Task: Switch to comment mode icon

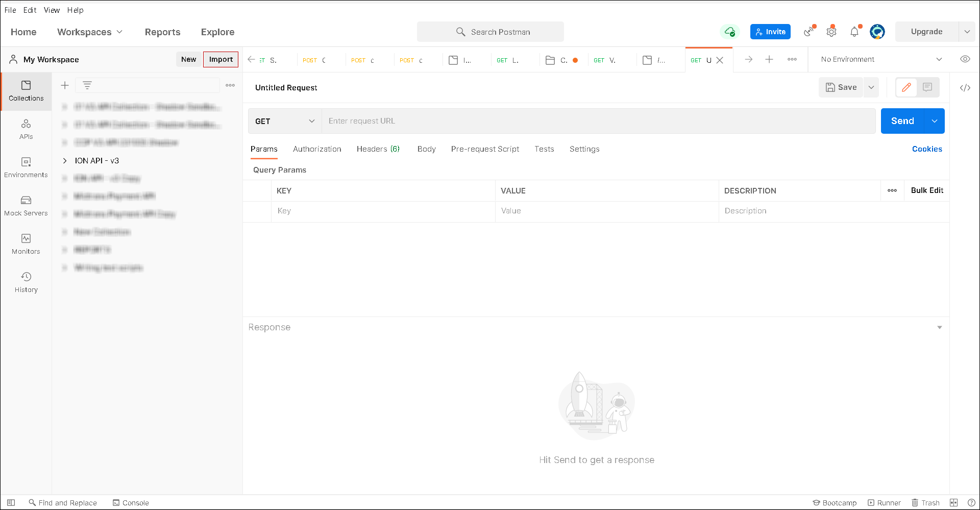Action: tap(927, 87)
